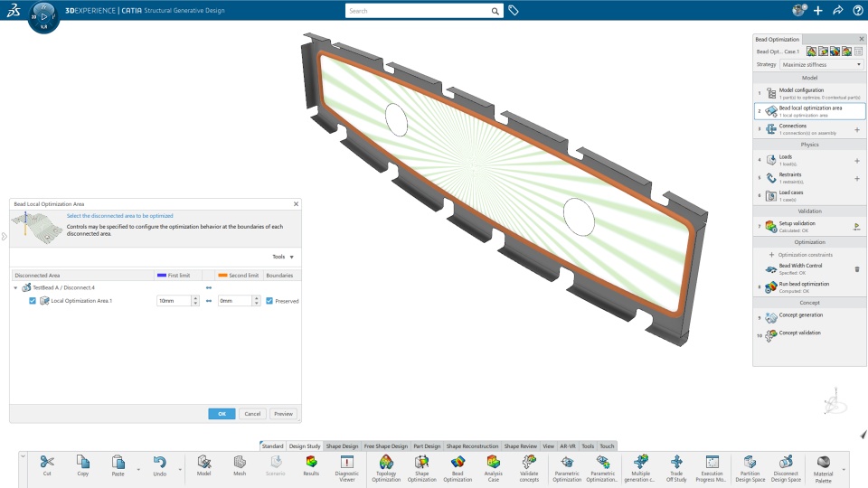Viewport: 868px width, 488px height.
Task: Select the Paste tool icon
Action: tap(118, 465)
